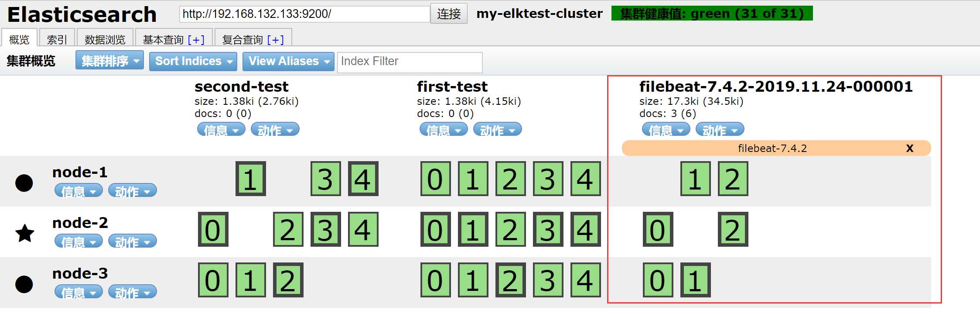Click shard 1 of first-test on node-2
Viewport: 980px width, 314px height.
coord(473,229)
